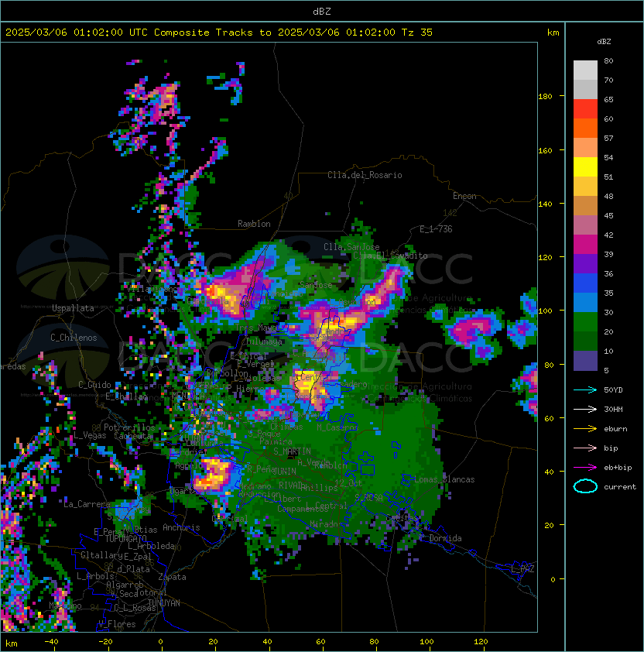Viewport: 644px width, 652px height.
Task: Click the 'TUPUNGATO' map label
Action: (125, 538)
